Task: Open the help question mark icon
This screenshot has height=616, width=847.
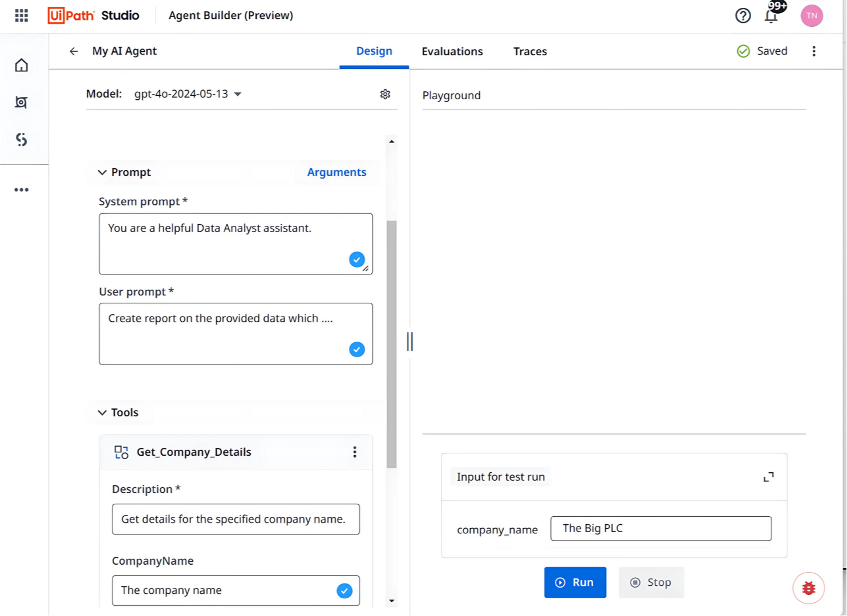Action: [x=743, y=15]
